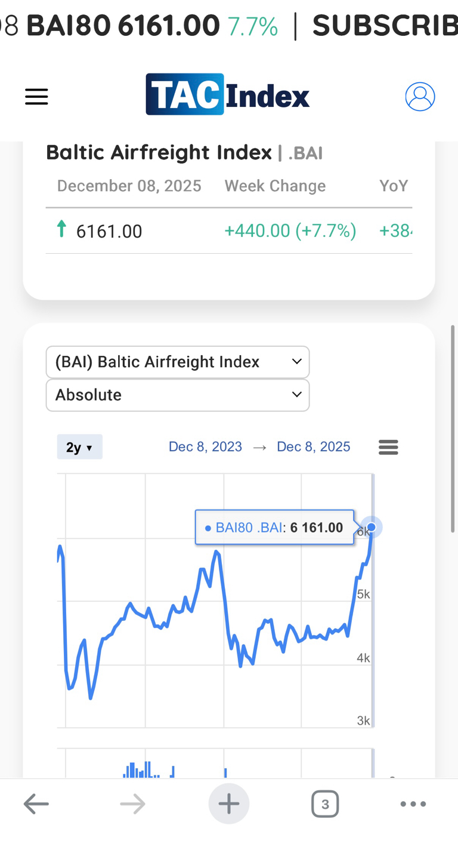Screen dimensions: 458x868
Task: Click the Dec 8, 2025 end date
Action: (313, 447)
